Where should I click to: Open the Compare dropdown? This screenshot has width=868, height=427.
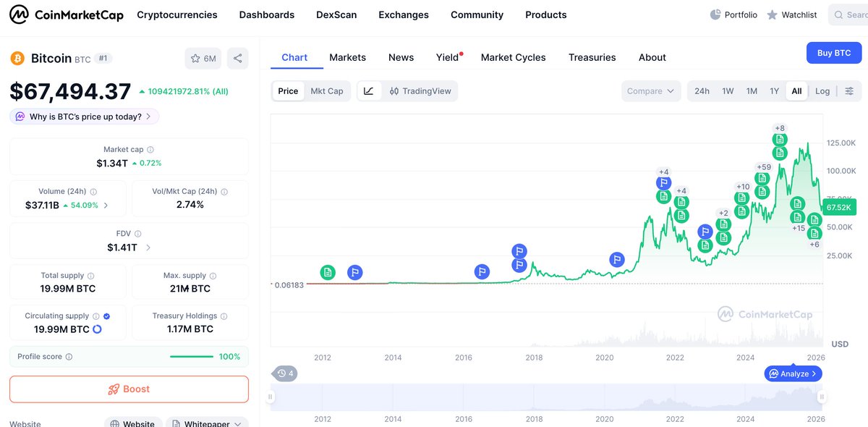(x=651, y=91)
